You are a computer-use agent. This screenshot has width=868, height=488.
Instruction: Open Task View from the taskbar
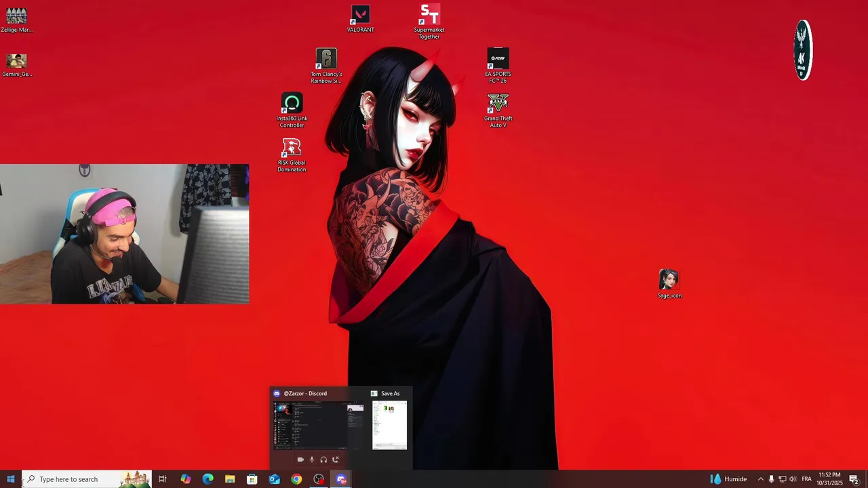point(163,479)
